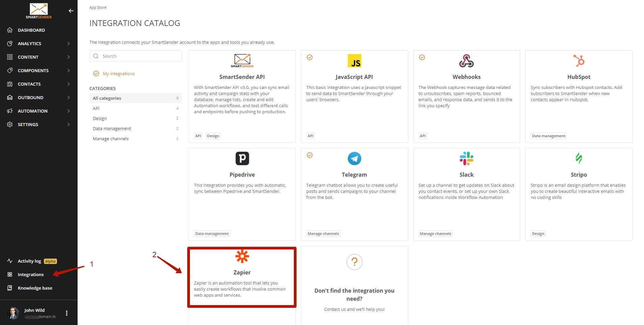644x325 pixels.
Task: Click the Stripo logo icon
Action: (x=579, y=158)
